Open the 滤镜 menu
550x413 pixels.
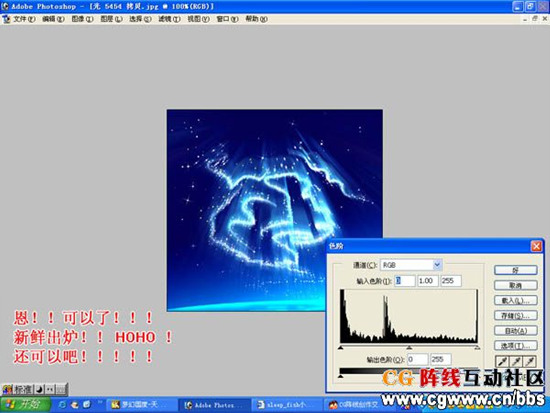coord(169,19)
